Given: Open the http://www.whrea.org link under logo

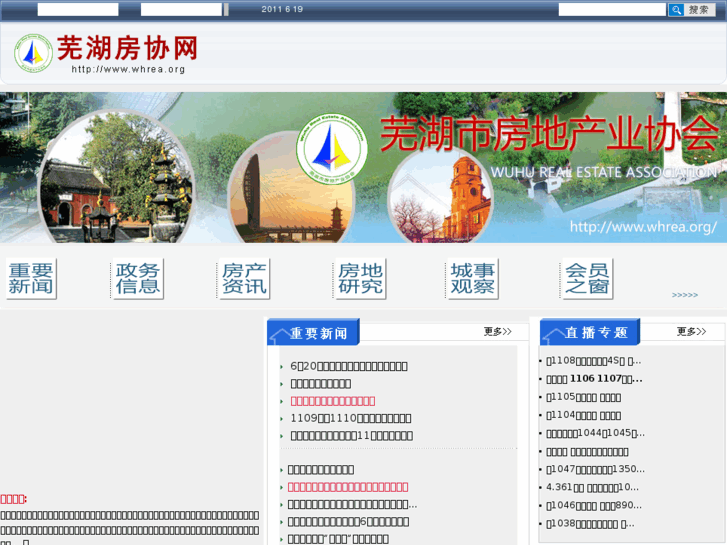Looking at the screenshot, I should [x=128, y=69].
